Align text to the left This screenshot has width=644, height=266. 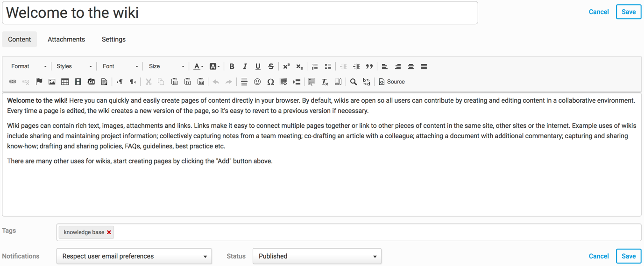[x=385, y=66]
